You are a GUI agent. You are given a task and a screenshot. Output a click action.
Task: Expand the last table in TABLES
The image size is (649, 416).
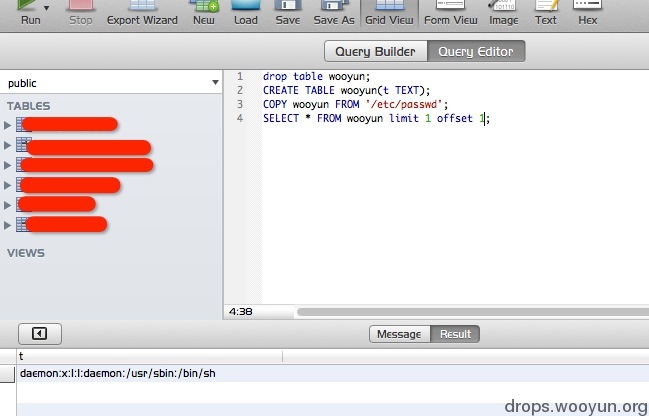click(x=7, y=225)
